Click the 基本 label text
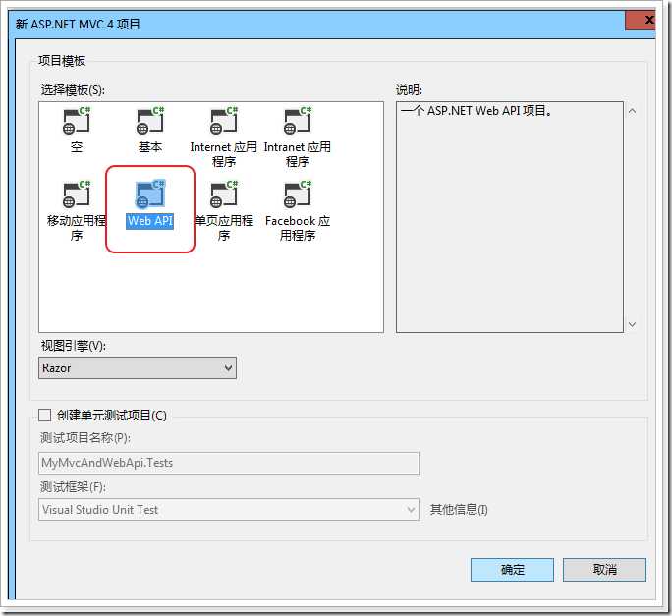672x616 pixels. (150, 147)
